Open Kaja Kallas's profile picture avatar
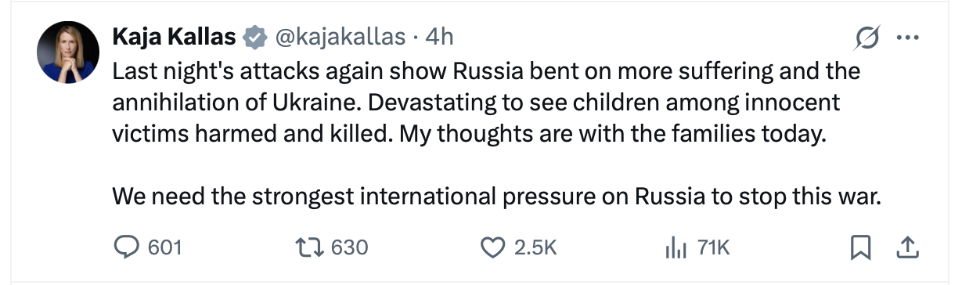980x285 pixels. tap(67, 52)
